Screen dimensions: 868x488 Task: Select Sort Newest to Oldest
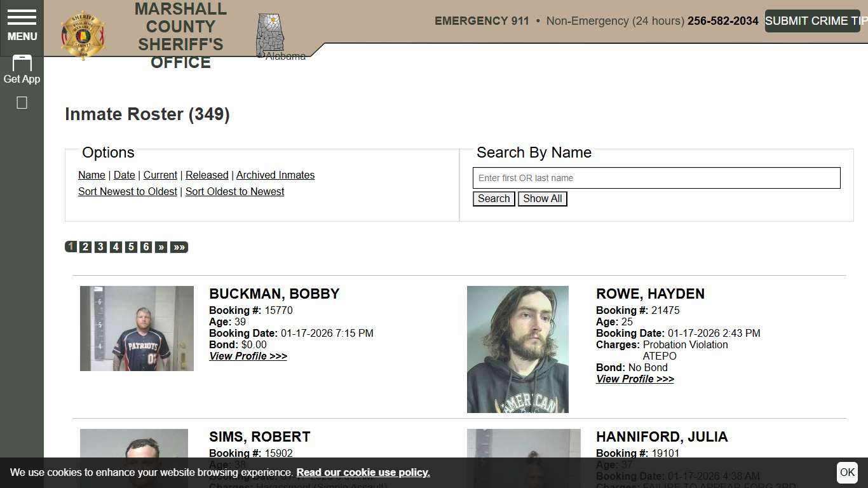(x=127, y=192)
